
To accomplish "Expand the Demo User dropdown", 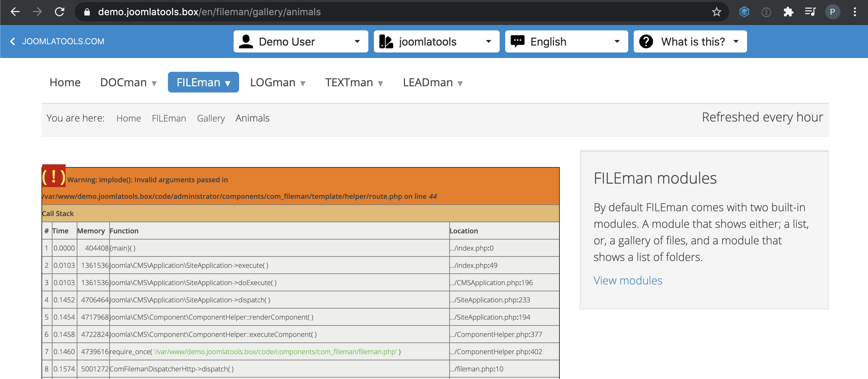I will click(x=357, y=41).
